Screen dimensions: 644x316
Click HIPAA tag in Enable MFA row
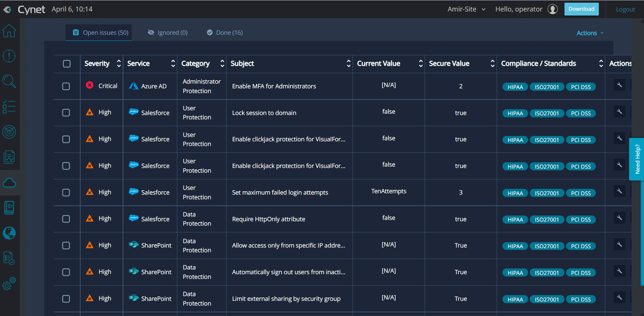[x=515, y=87]
